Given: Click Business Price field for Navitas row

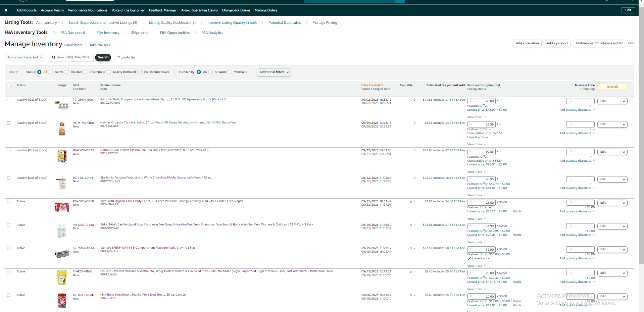Looking at the screenshot, I should point(580,124).
